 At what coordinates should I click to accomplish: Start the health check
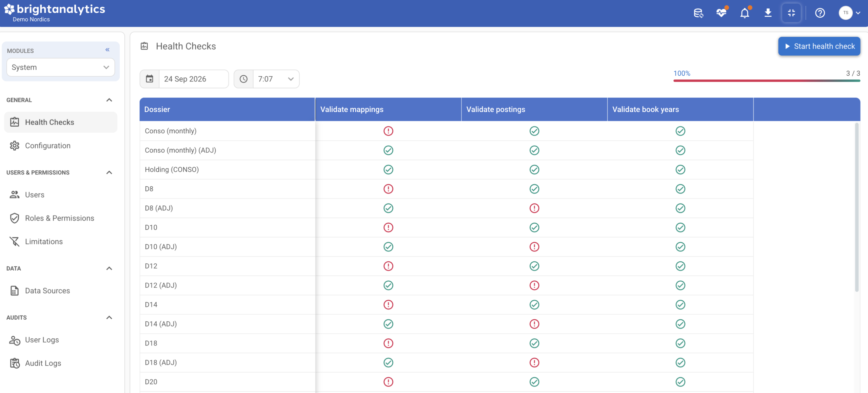(x=819, y=46)
